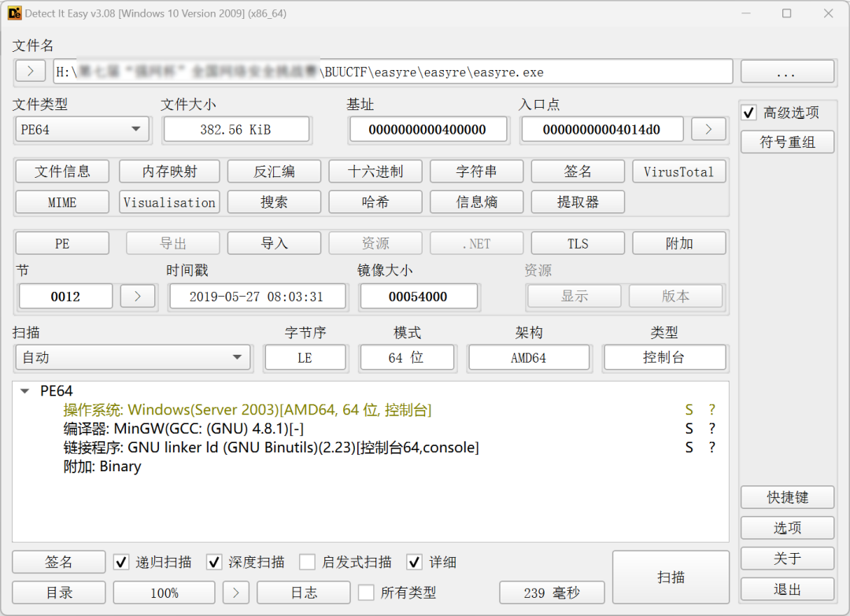Open the file browse button labeled ...
The width and height of the screenshot is (850, 616).
(x=787, y=71)
